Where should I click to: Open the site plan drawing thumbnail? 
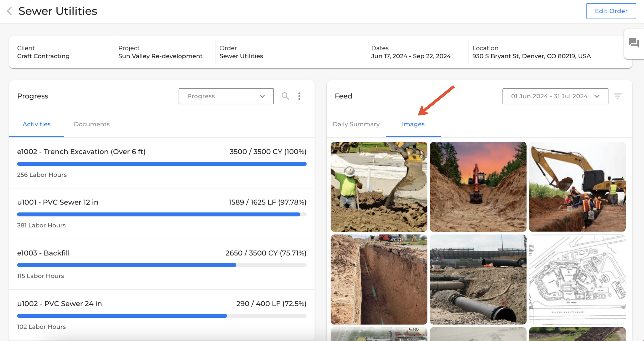click(577, 279)
